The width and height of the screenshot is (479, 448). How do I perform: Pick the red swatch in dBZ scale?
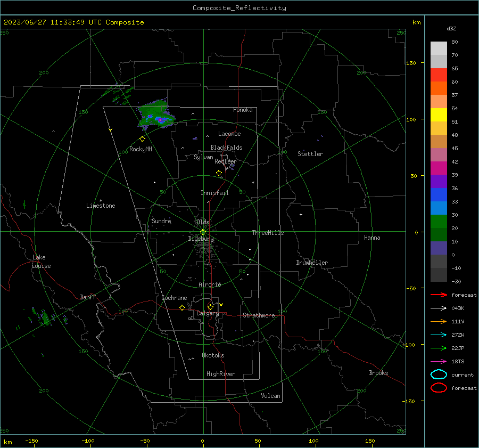tap(439, 75)
